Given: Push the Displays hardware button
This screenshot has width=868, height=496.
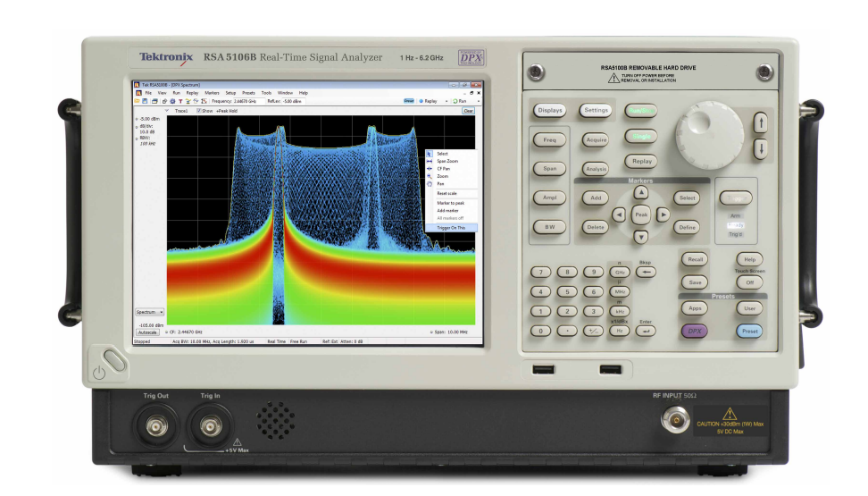Looking at the screenshot, I should click(x=550, y=110).
